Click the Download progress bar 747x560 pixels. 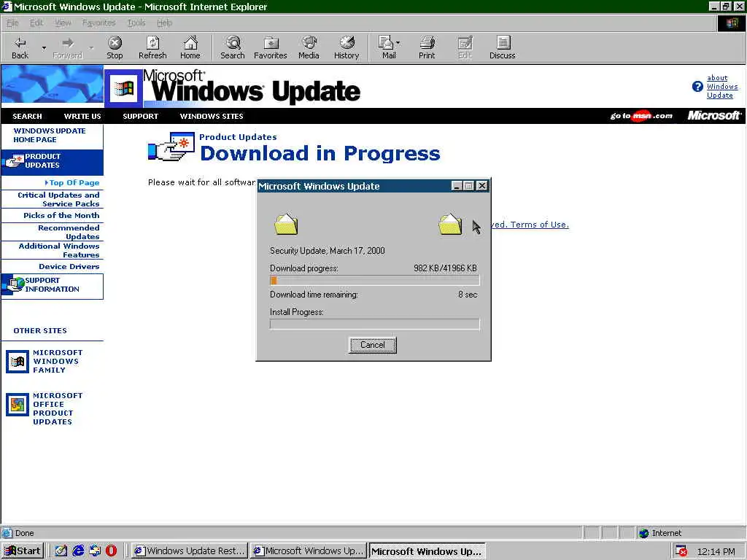click(x=374, y=281)
